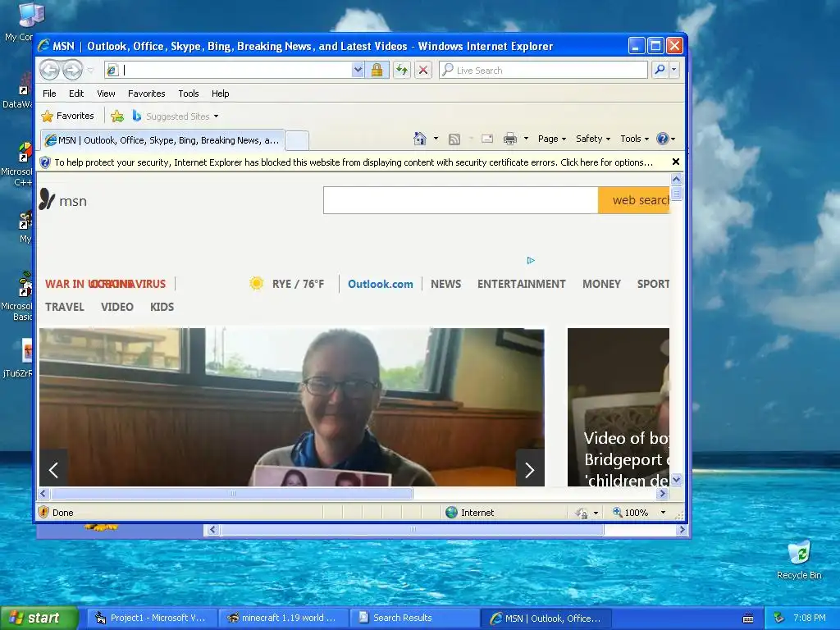The height and width of the screenshot is (630, 840).
Task: Click the Read Mail envelope icon
Action: [x=487, y=139]
